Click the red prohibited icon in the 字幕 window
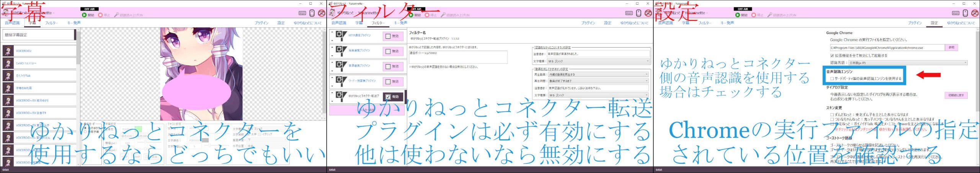980x173 pixels. (322, 13)
